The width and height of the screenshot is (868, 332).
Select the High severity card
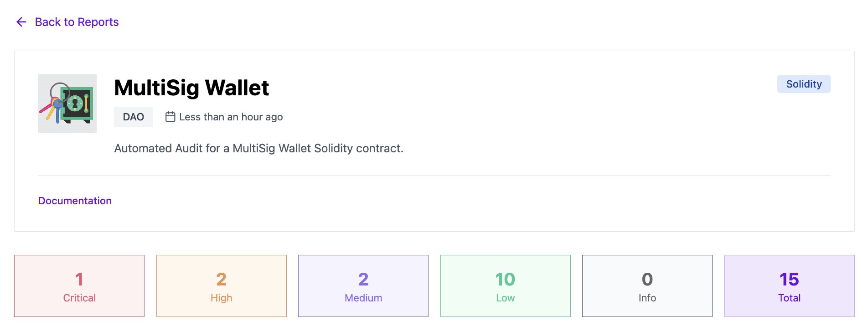221,286
